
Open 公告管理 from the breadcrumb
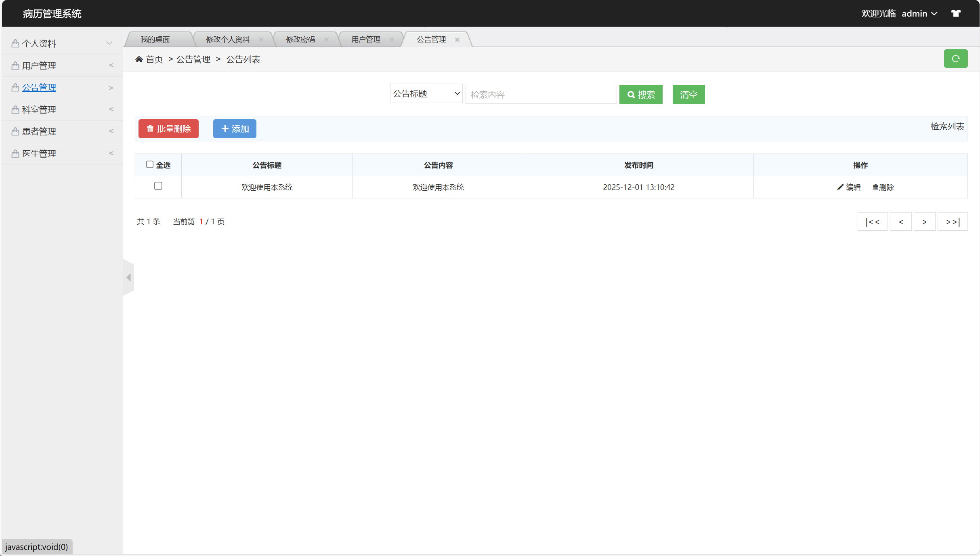[x=193, y=59]
